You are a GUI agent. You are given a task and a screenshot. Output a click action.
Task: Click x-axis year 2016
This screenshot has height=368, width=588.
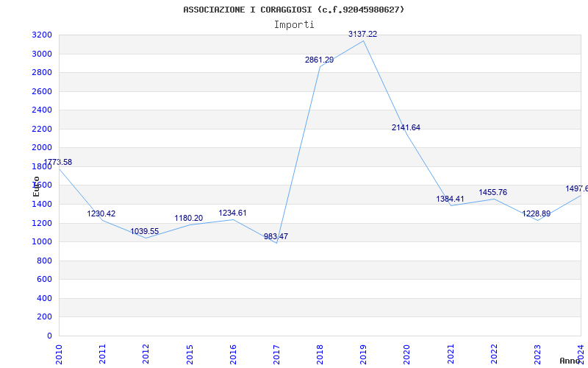pyautogui.click(x=233, y=354)
